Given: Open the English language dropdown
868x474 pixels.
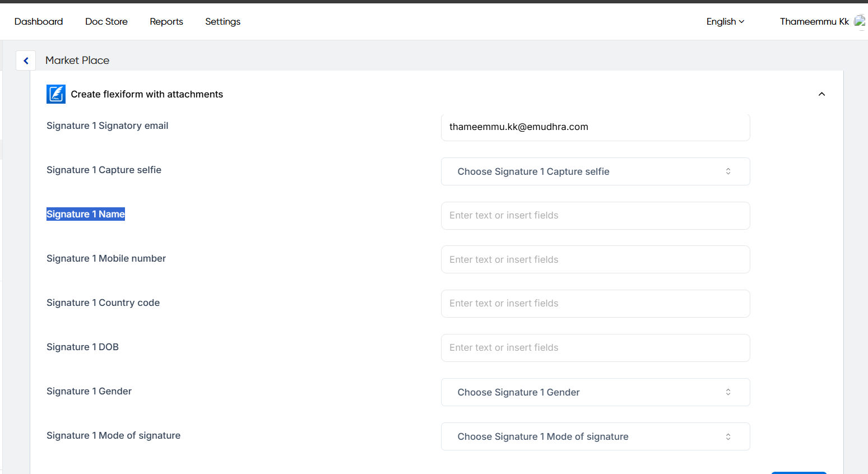Looking at the screenshot, I should (x=725, y=21).
